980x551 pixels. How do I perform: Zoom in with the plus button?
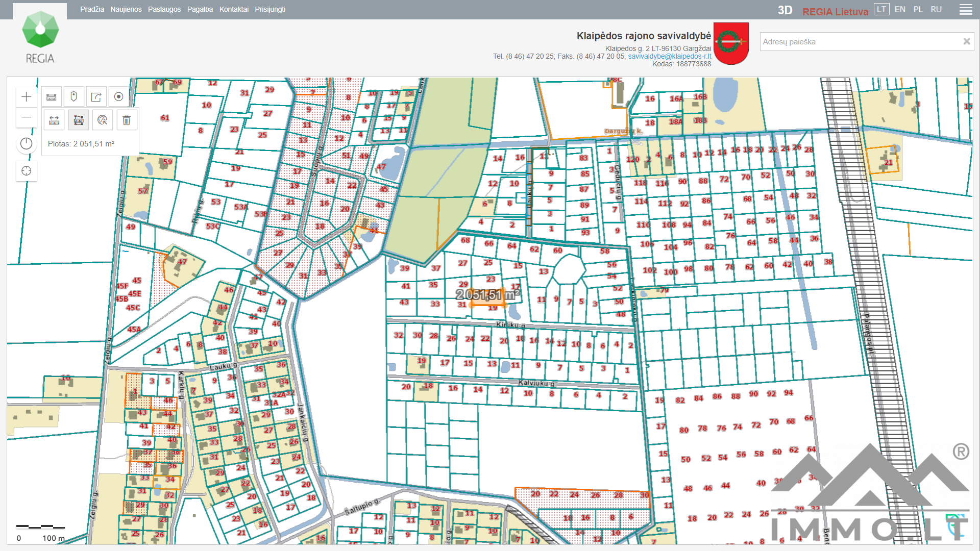(27, 97)
